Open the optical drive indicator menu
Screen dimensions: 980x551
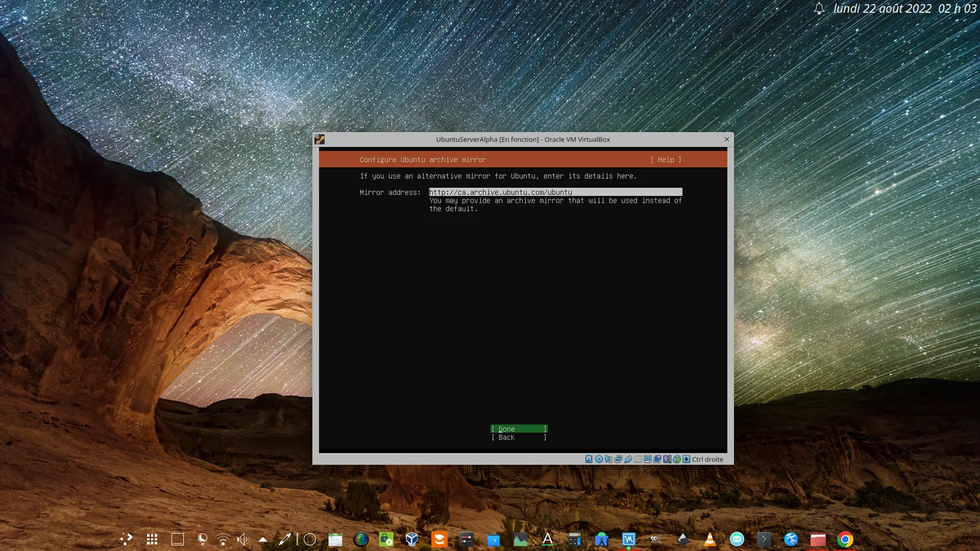[599, 459]
